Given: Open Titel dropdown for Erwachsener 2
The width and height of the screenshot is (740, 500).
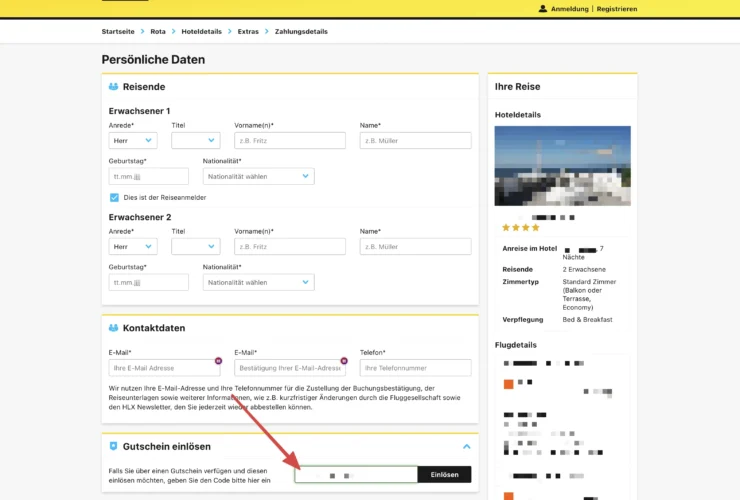Looking at the screenshot, I should point(195,246).
